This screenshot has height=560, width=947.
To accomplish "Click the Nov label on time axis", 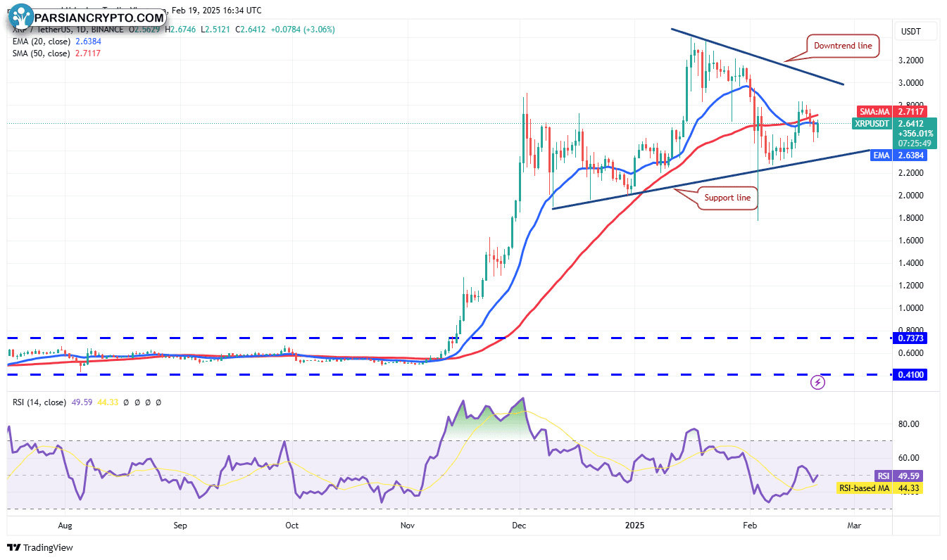I will (x=407, y=526).
